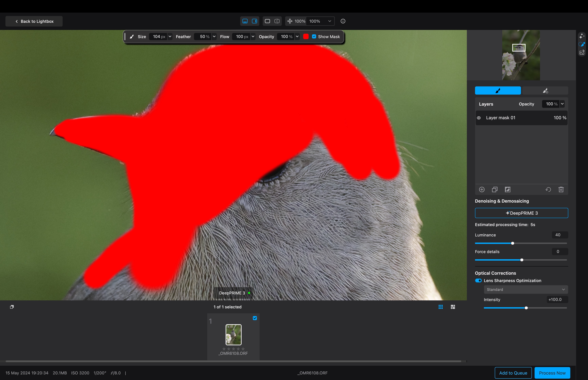Hide Layer mask 01 visibility
588x380 pixels.
click(x=479, y=118)
